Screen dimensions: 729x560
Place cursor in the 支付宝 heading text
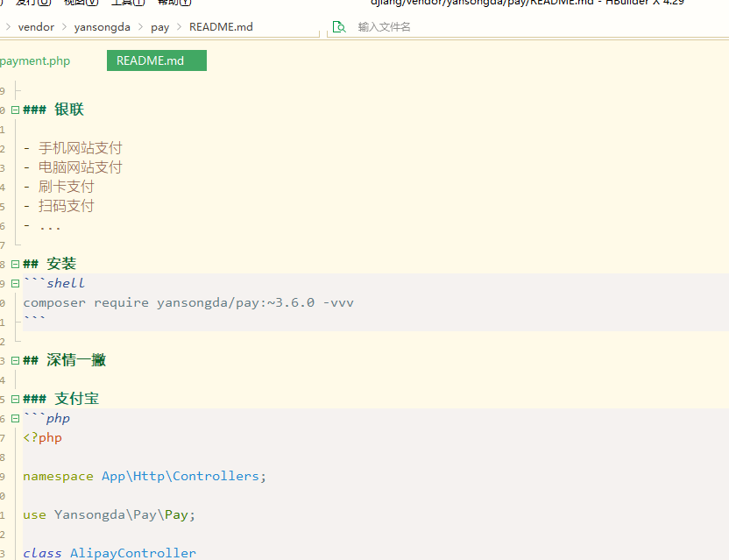coord(77,399)
